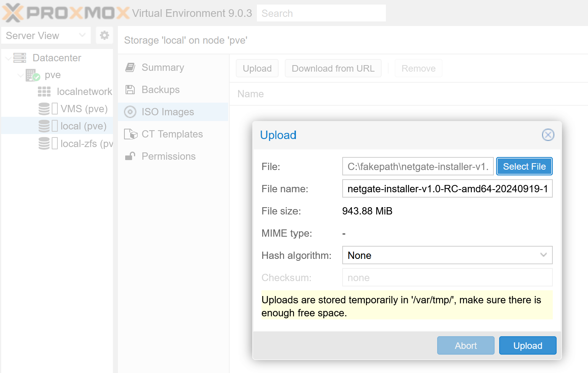Open the Hash algorithm dropdown
Screen dimensions: 588x373
coord(543,255)
